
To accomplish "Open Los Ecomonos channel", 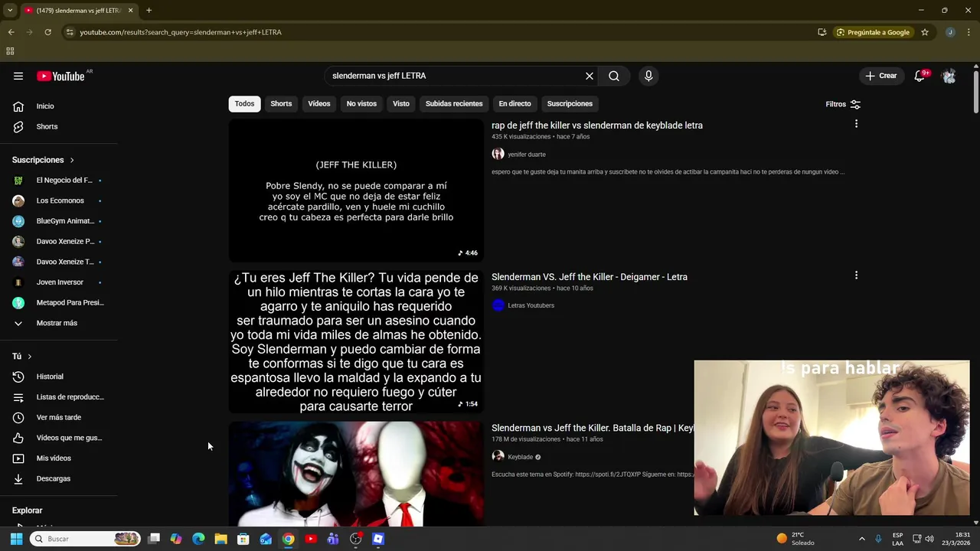I will point(60,201).
